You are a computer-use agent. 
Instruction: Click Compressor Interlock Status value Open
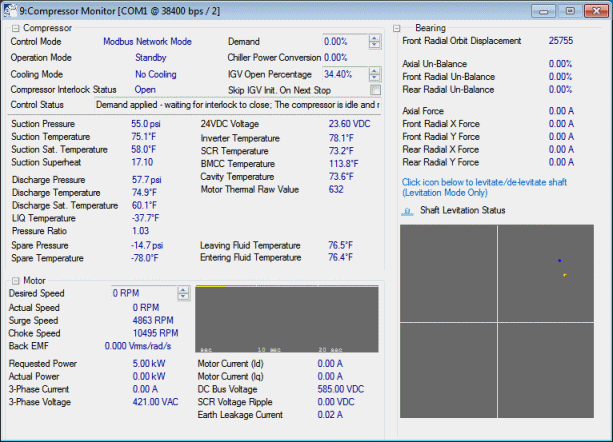click(x=145, y=89)
